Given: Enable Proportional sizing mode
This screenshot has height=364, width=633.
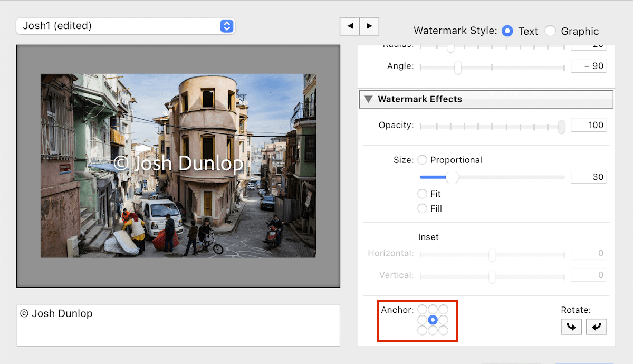Looking at the screenshot, I should pos(422,160).
